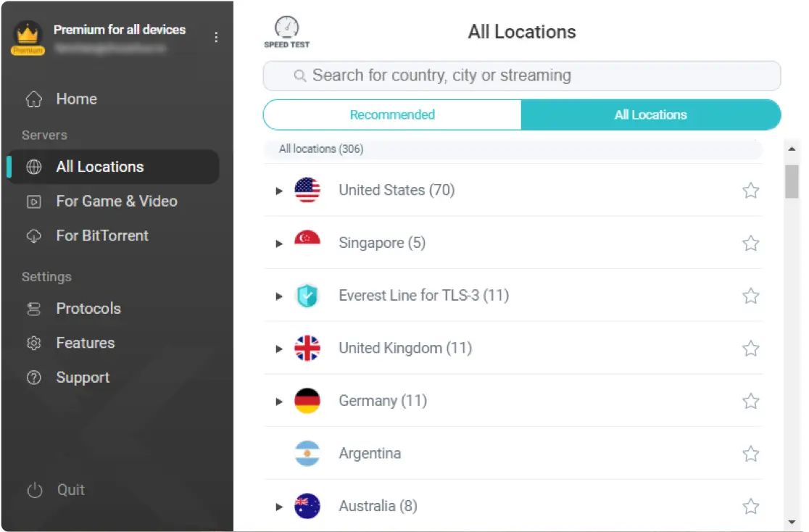The height and width of the screenshot is (532, 809).
Task: Click the scrollbar down arrow
Action: (x=792, y=522)
